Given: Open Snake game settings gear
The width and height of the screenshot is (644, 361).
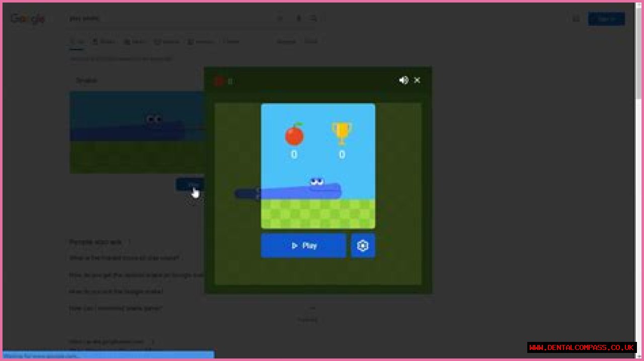Looking at the screenshot, I should point(363,246).
